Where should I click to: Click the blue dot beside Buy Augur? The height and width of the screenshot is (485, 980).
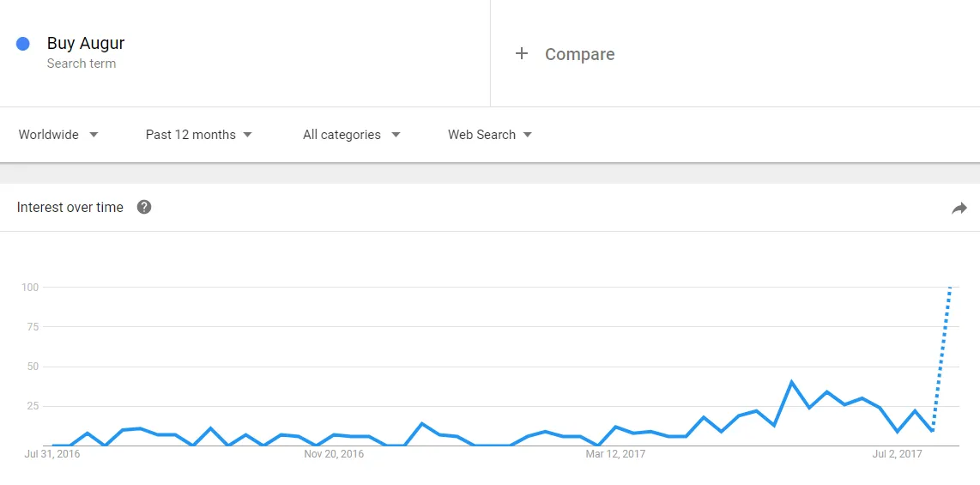(x=23, y=44)
